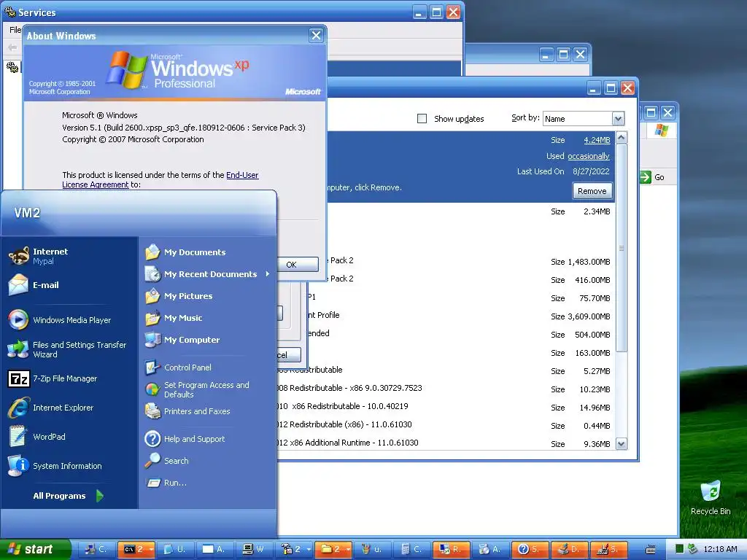Open the End-User License Agreement link

coord(160,179)
